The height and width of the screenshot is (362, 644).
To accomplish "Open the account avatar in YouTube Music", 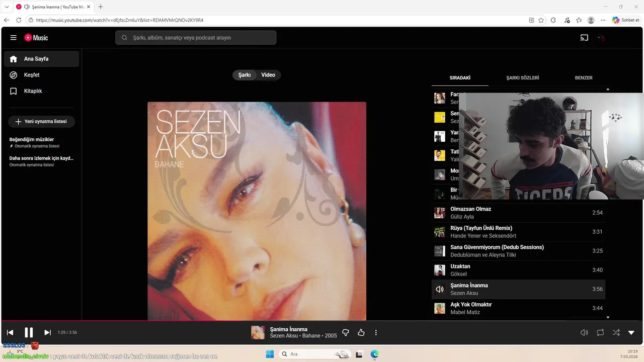I will [x=601, y=38].
